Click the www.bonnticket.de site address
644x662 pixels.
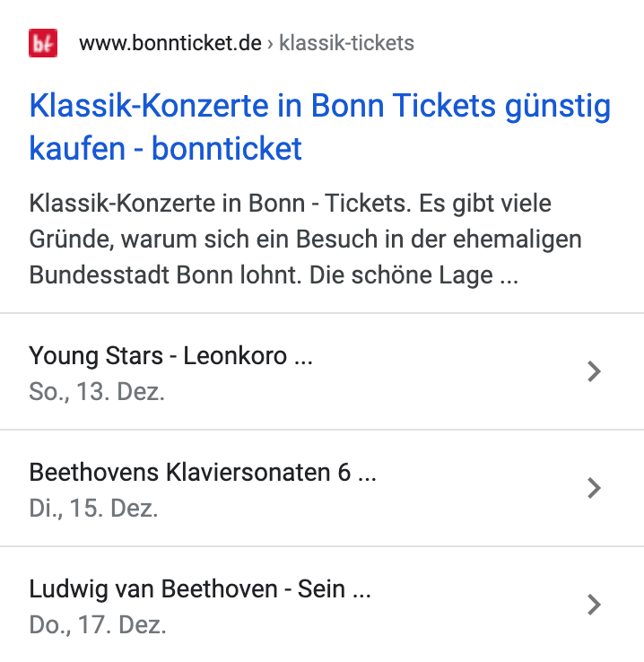170,43
